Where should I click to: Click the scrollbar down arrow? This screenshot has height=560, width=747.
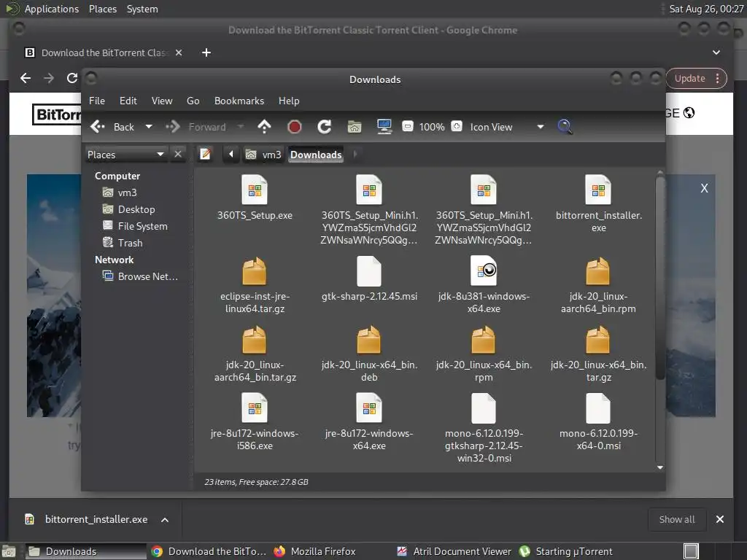tap(659, 467)
